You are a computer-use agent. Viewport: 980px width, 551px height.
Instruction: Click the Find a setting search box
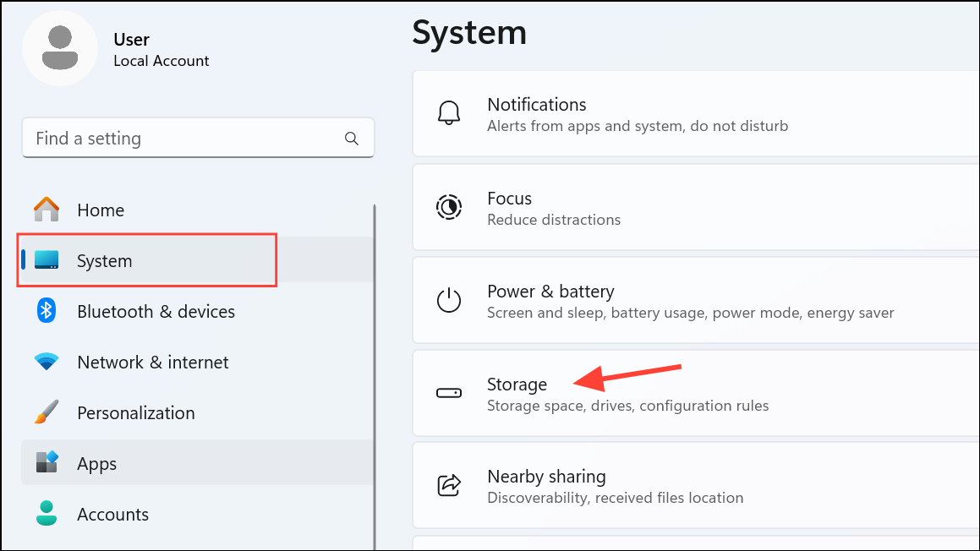(x=186, y=139)
